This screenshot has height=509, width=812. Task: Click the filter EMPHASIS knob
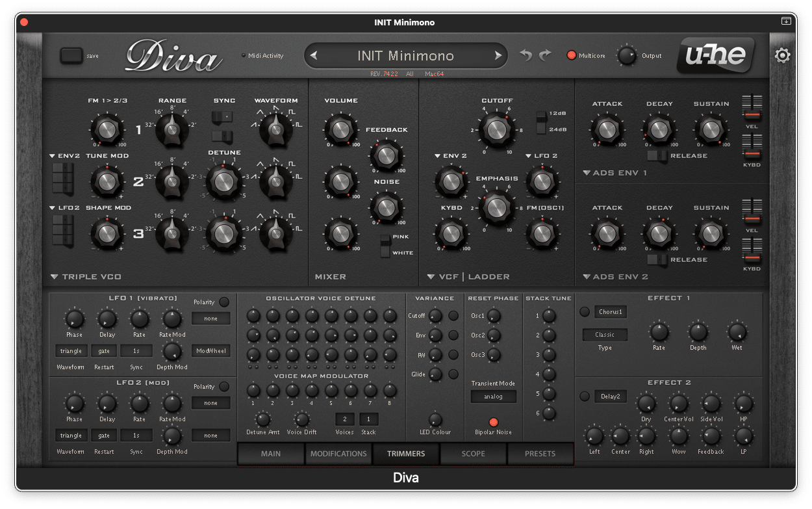496,207
